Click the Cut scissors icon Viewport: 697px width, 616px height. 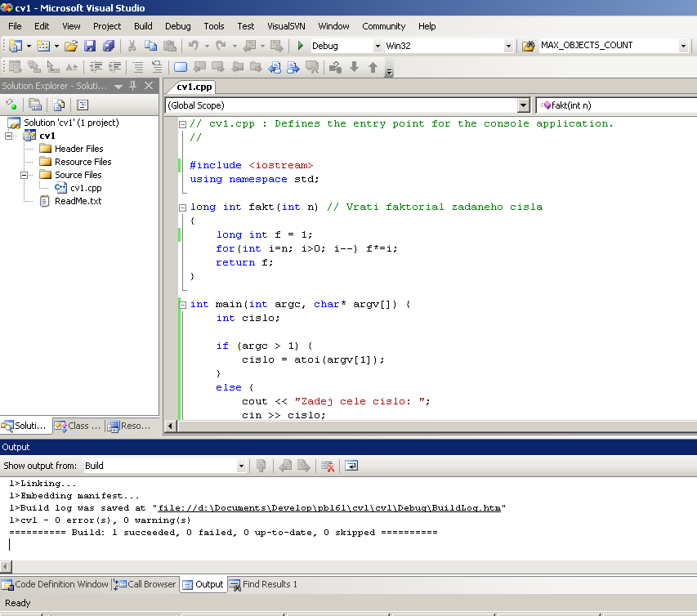(132, 46)
